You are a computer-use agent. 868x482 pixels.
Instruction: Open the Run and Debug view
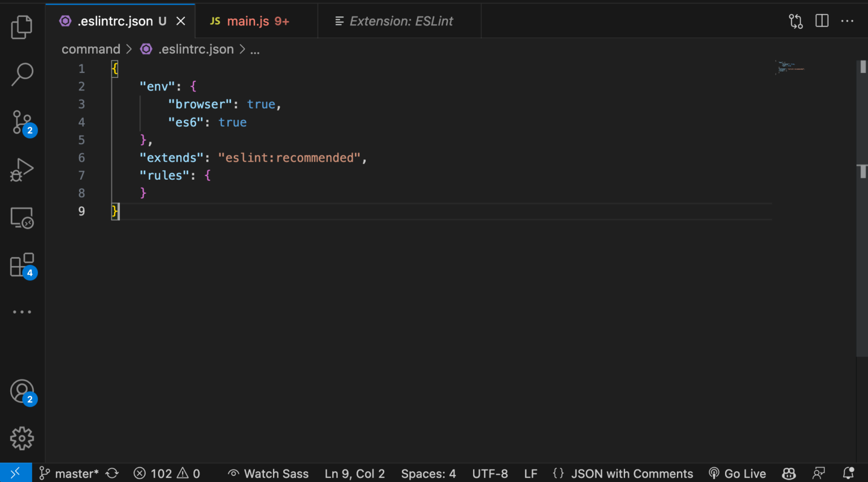coord(21,169)
